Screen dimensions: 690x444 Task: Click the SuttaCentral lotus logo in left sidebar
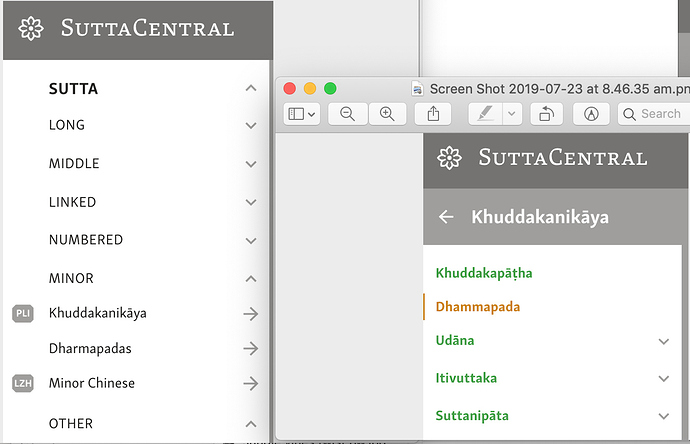point(31,29)
